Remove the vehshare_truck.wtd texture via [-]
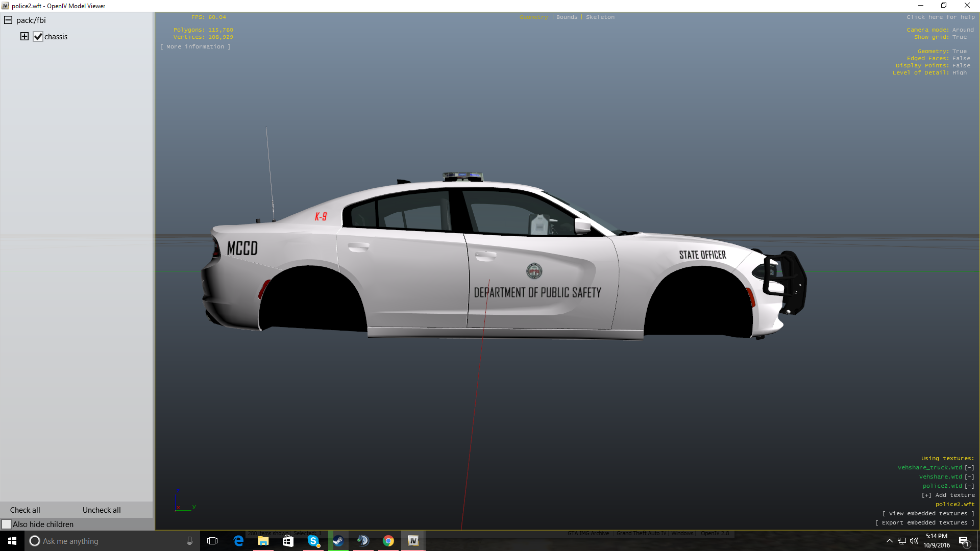980x551 pixels. 969,467
